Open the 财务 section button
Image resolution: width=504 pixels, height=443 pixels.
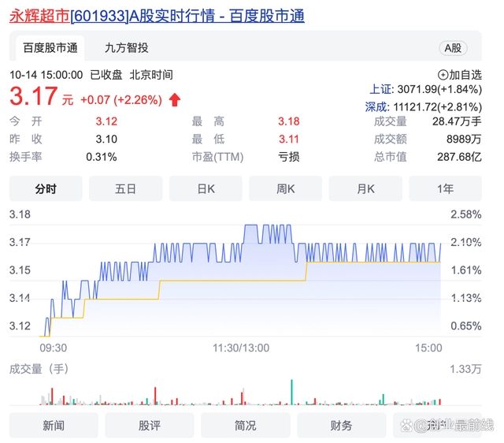click(x=341, y=426)
